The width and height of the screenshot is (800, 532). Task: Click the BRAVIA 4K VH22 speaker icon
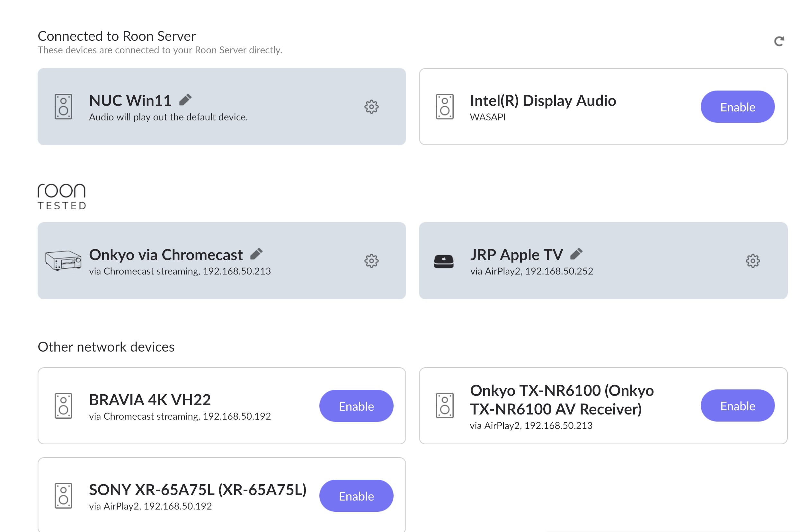click(x=64, y=406)
